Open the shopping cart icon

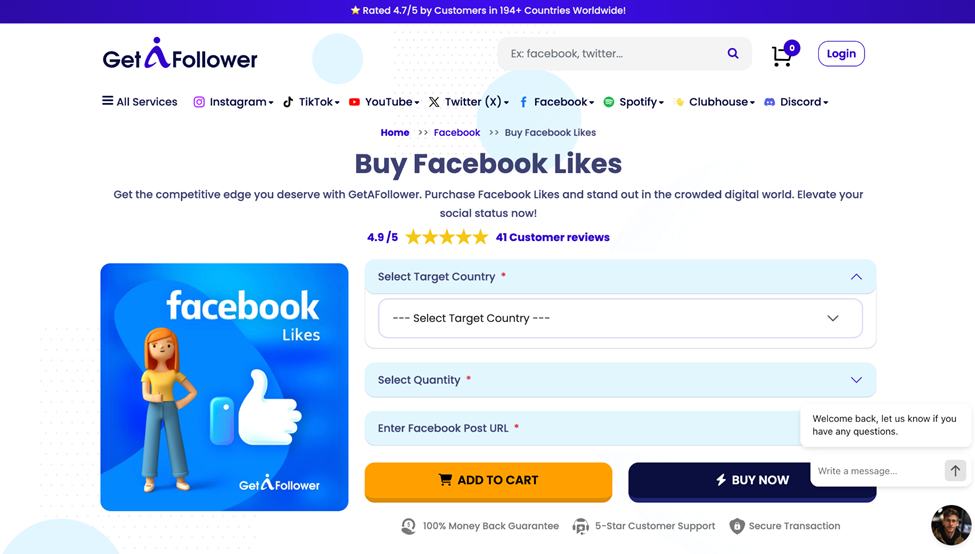point(782,56)
